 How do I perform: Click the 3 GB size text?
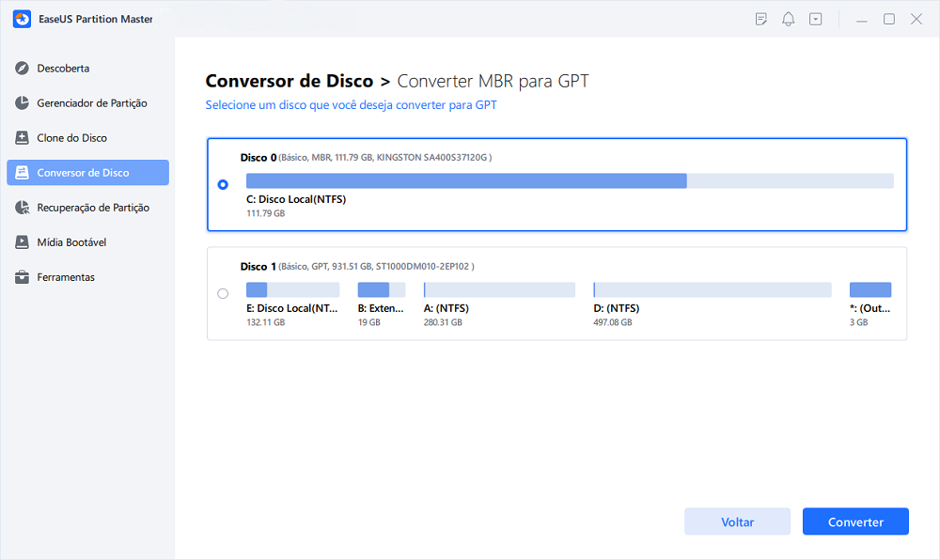tap(859, 322)
